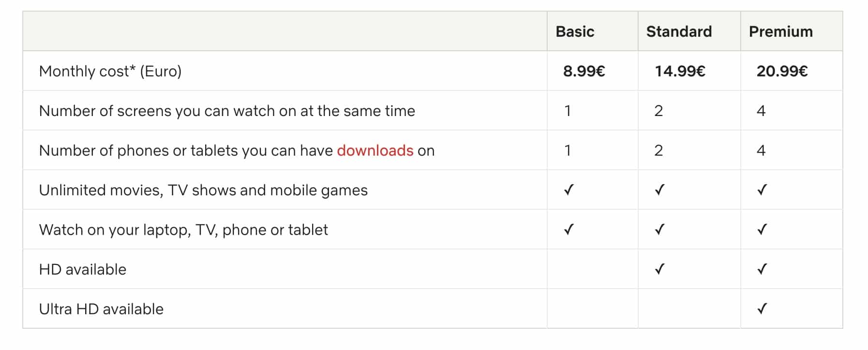Select the Basic column header
Viewport: 868px width, 350px height.
575,31
